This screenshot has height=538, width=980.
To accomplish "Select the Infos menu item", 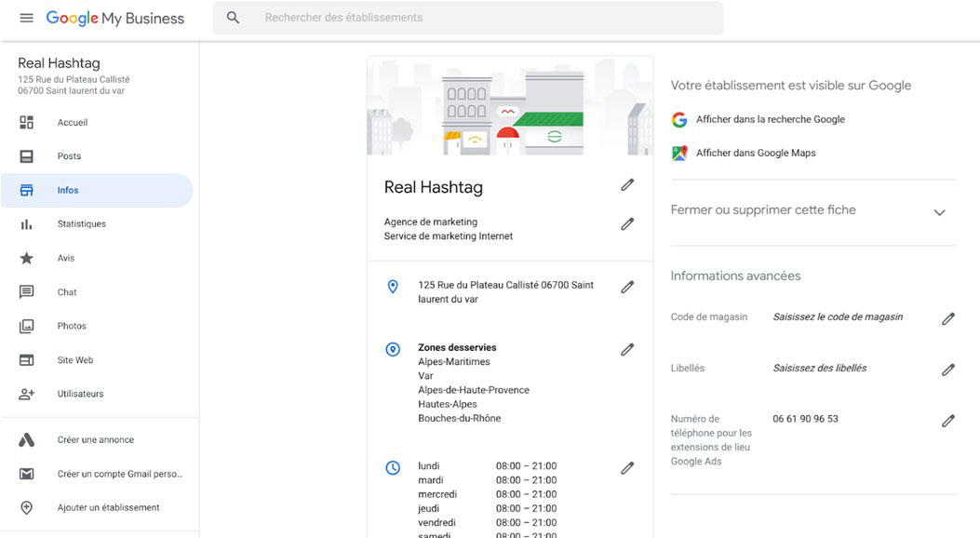I will 97,190.
